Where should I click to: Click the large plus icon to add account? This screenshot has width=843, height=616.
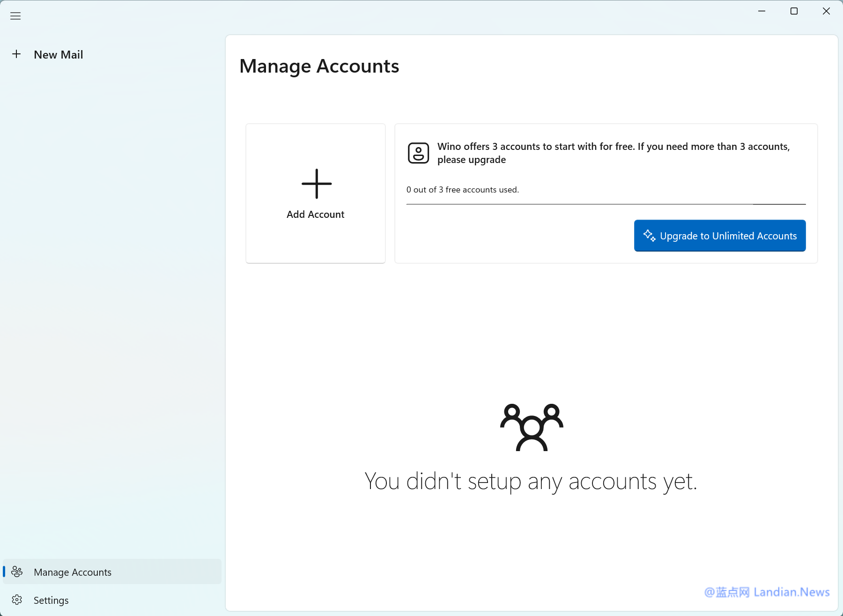316,184
